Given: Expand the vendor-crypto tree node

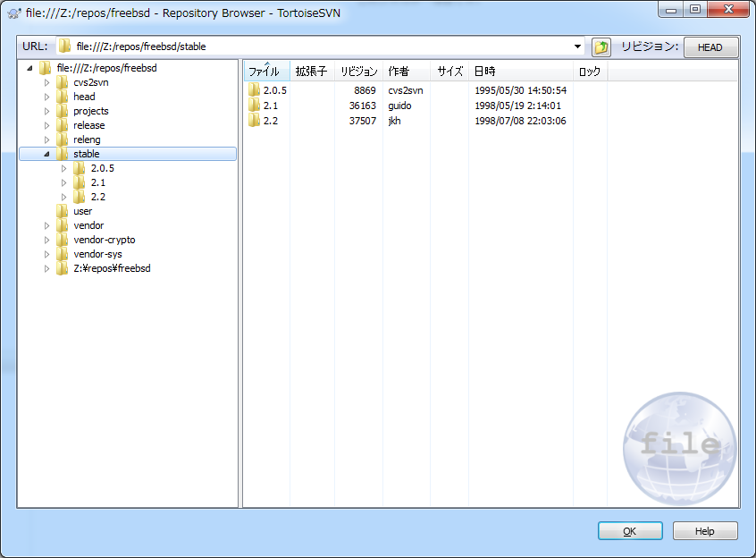Looking at the screenshot, I should (x=46, y=240).
